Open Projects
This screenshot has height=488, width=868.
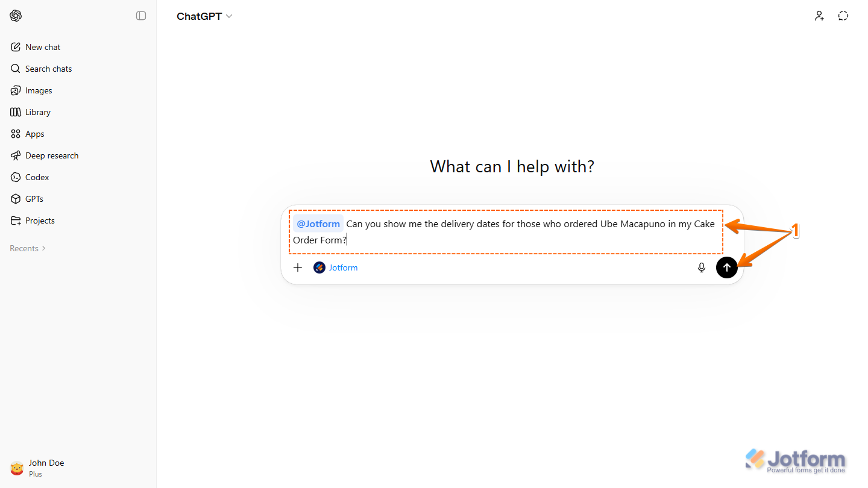40,220
